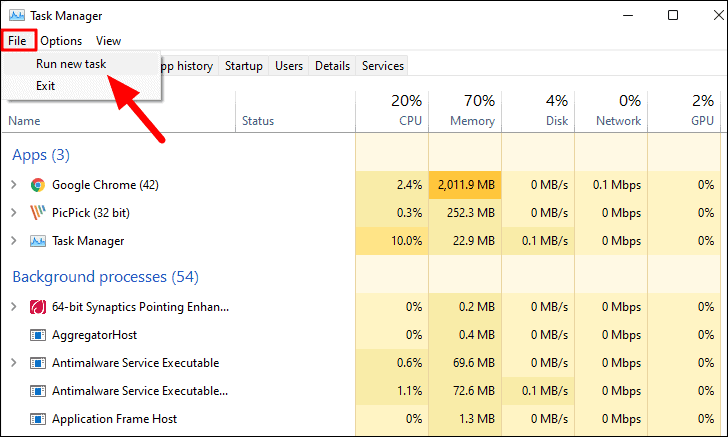This screenshot has width=728, height=437.
Task: Select 64-bit Synaptics Pointing Enhan... process
Action: click(362, 307)
